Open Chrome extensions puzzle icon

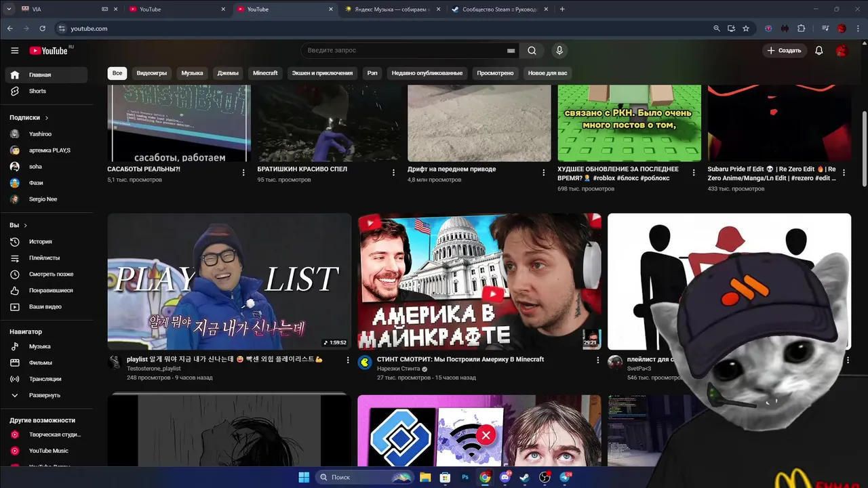point(802,28)
